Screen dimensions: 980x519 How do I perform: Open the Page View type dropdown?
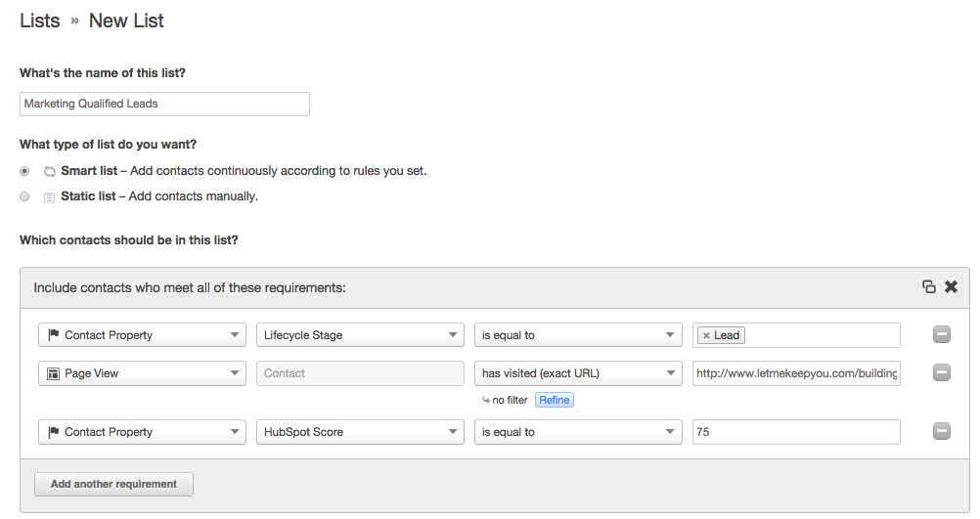pyautogui.click(x=142, y=373)
